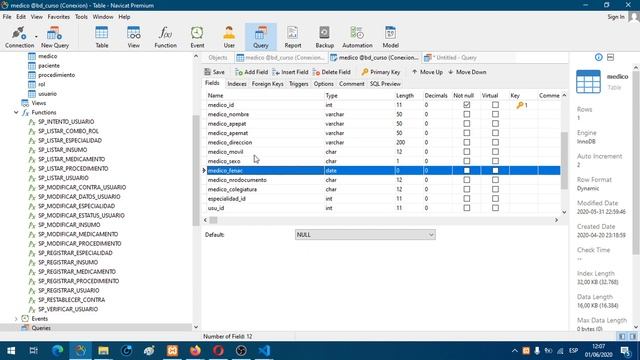This screenshot has width=640, height=360.
Task: Switch to the Triggers tab
Action: coord(299,84)
